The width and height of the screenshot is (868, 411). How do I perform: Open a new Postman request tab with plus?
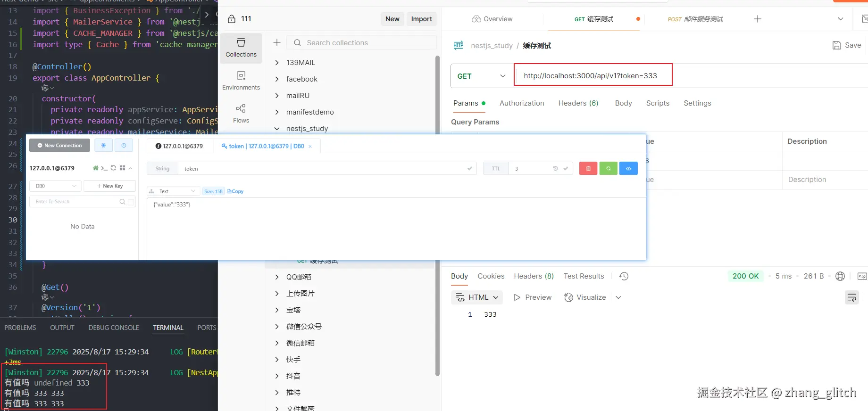pos(758,19)
